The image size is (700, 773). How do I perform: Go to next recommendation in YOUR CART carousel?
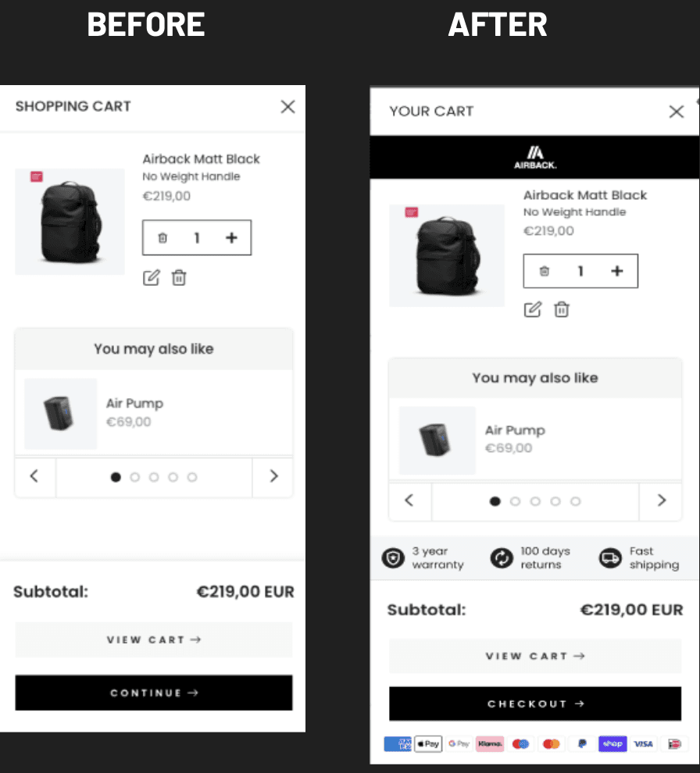[661, 500]
